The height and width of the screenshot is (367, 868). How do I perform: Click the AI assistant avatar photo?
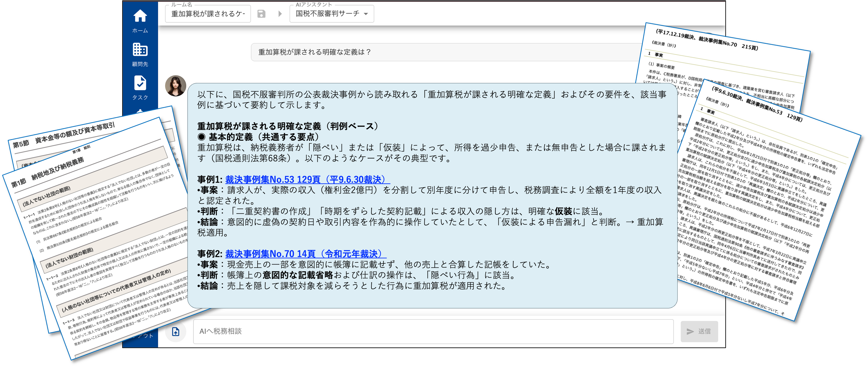(x=176, y=86)
